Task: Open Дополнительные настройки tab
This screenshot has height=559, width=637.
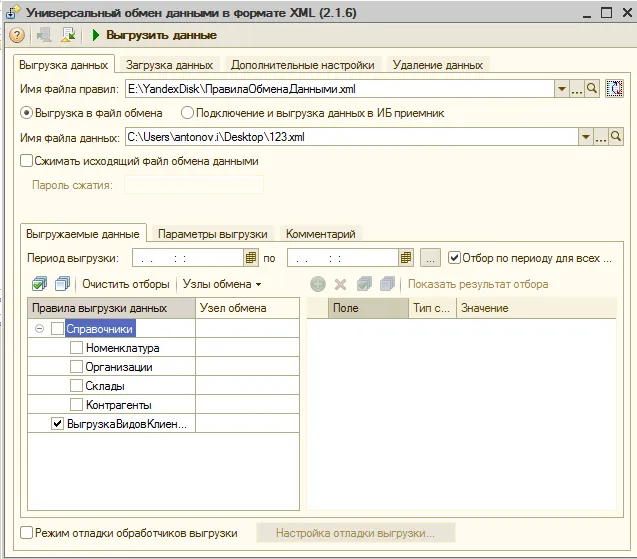Action: point(303,65)
